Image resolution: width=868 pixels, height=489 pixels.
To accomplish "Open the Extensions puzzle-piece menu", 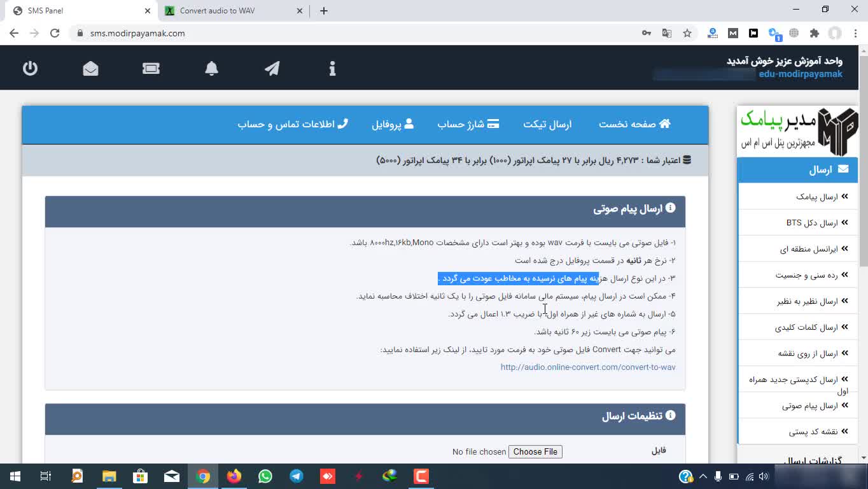I will [x=815, y=33].
